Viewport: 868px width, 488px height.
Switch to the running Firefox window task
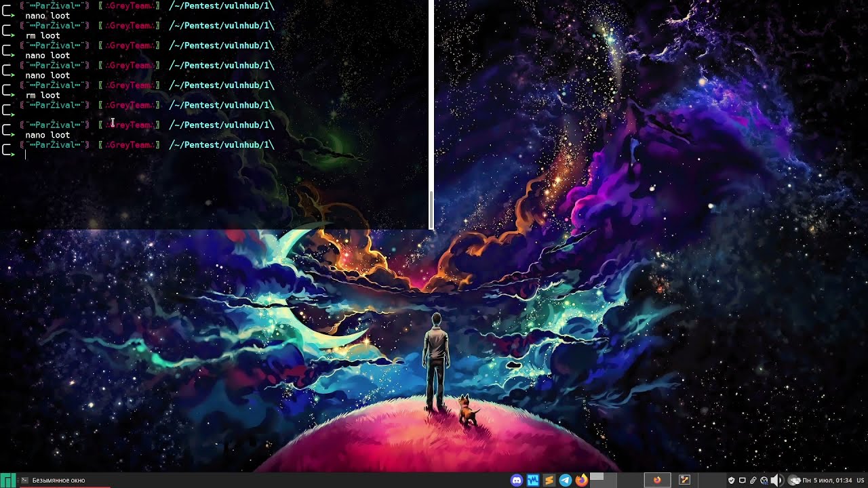pyautogui.click(x=656, y=481)
